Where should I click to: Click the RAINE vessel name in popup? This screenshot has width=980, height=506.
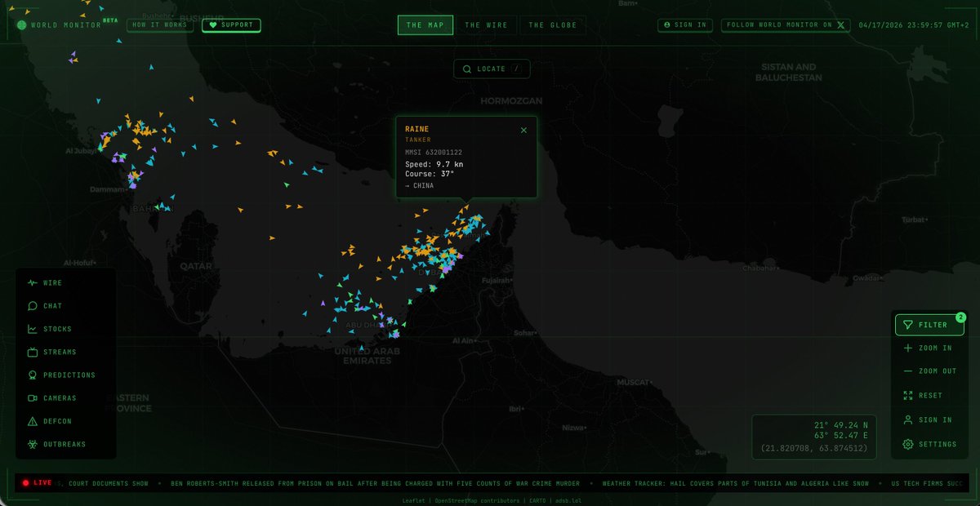click(x=416, y=129)
